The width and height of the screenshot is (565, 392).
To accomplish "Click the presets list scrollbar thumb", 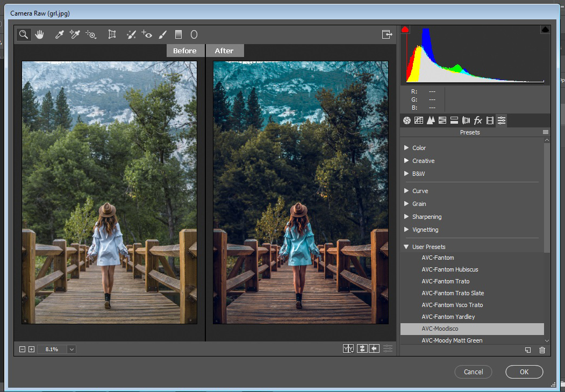I will 547,197.
